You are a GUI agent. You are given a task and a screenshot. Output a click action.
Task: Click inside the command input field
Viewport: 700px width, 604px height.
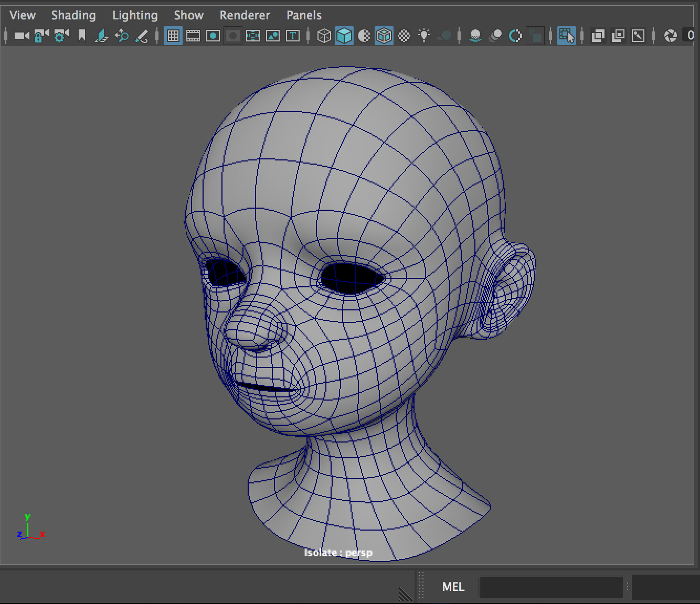click(x=551, y=587)
